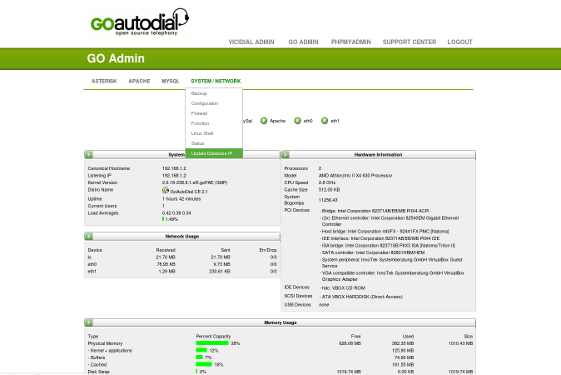This screenshot has height=375, width=561.
Task: Collapse the Network Usage panel arrow
Action: tap(89, 237)
